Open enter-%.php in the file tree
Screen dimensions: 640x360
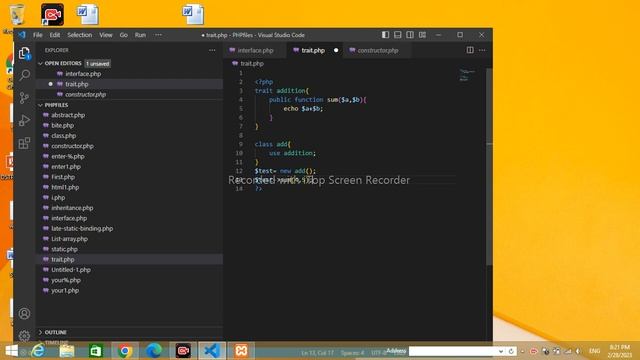coord(130,156)
